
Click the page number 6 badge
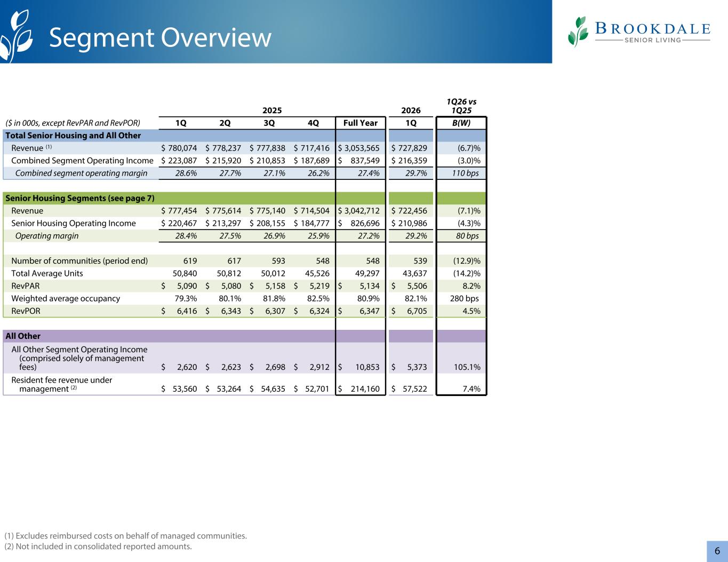717,551
